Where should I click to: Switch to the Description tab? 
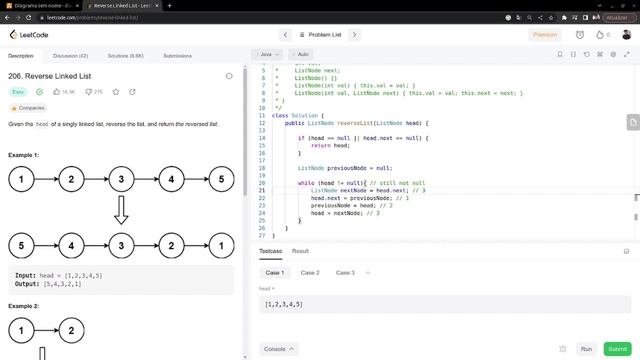click(21, 56)
